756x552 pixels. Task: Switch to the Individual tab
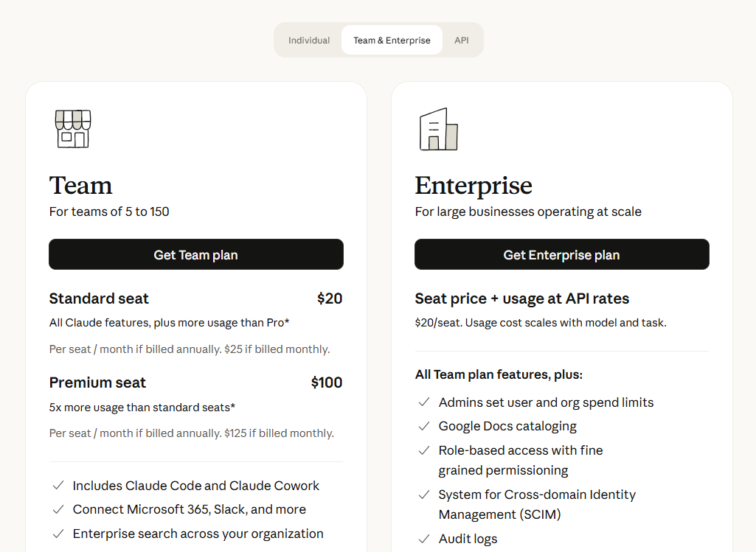[x=309, y=40]
